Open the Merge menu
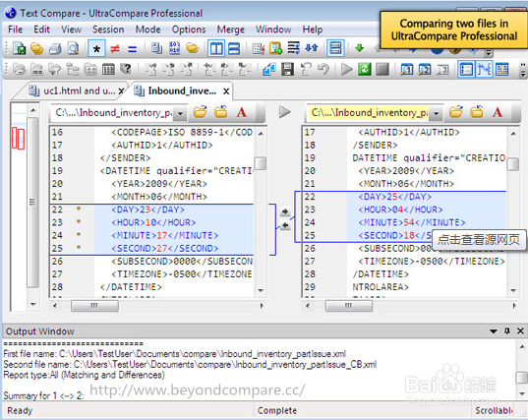This screenshot has width=528, height=420. click(x=230, y=30)
